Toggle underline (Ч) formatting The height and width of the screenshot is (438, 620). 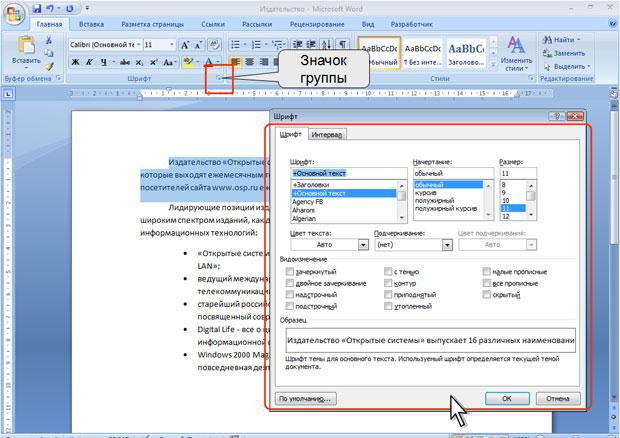[x=104, y=62]
